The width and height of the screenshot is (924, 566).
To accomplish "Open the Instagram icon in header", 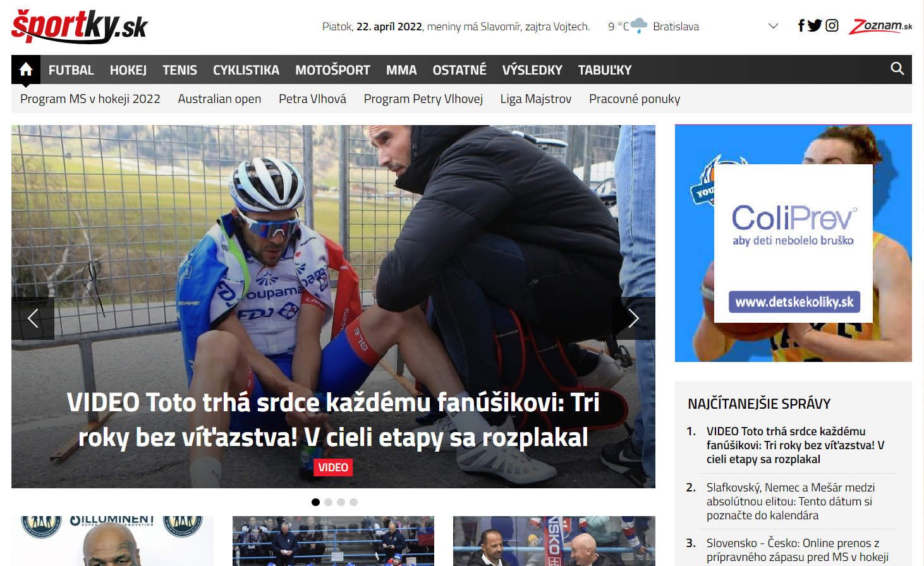I will pos(832,26).
